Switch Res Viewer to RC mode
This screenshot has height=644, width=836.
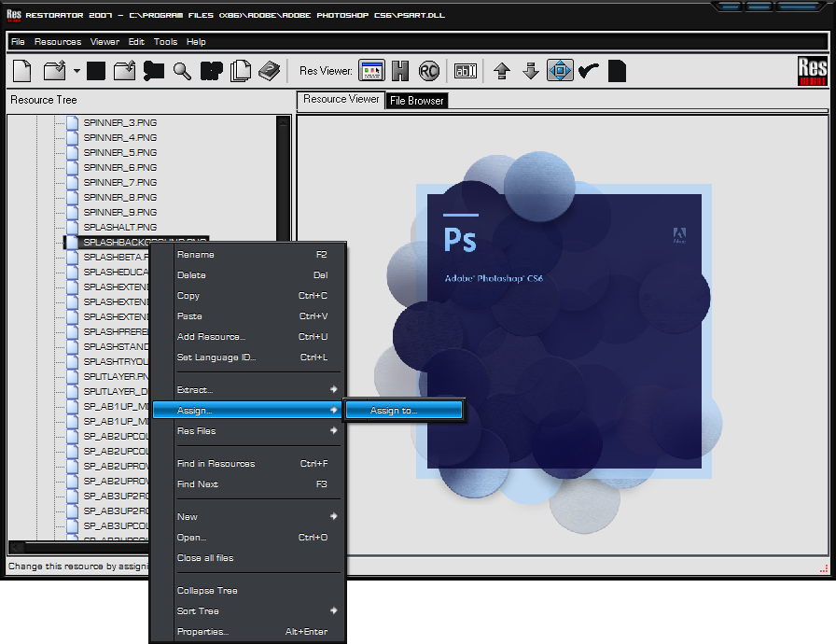click(428, 70)
